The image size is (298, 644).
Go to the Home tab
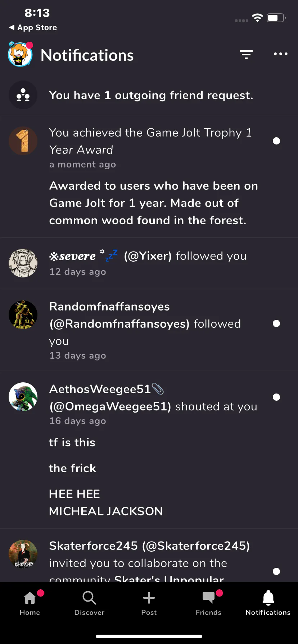click(x=30, y=602)
